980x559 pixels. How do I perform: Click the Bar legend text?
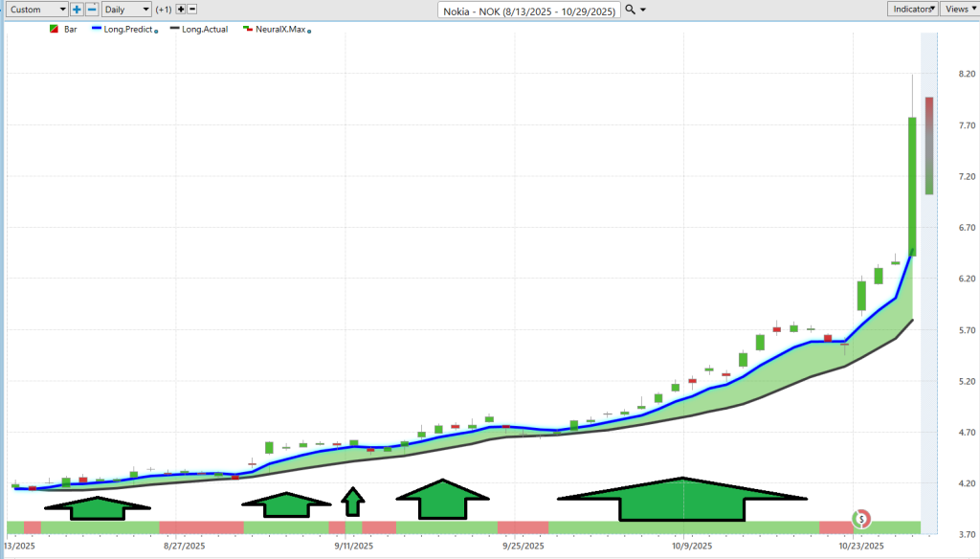point(71,29)
